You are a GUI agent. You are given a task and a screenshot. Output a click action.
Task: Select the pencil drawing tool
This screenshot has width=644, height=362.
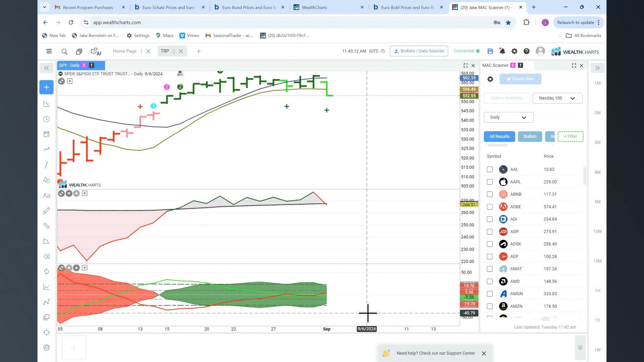click(x=46, y=210)
